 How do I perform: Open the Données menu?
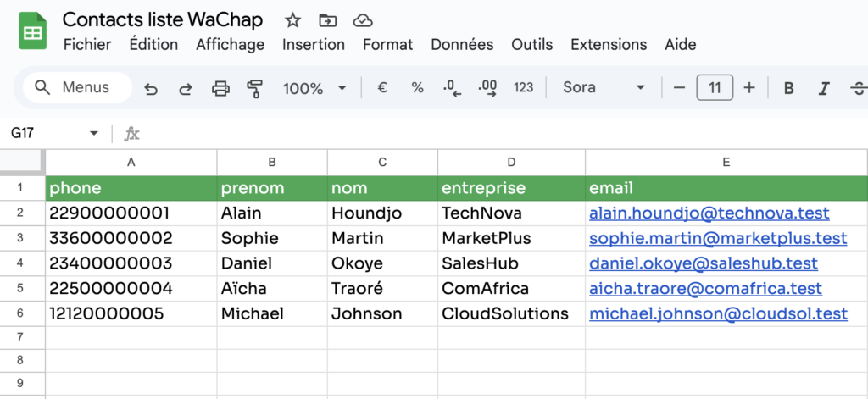[x=462, y=45]
